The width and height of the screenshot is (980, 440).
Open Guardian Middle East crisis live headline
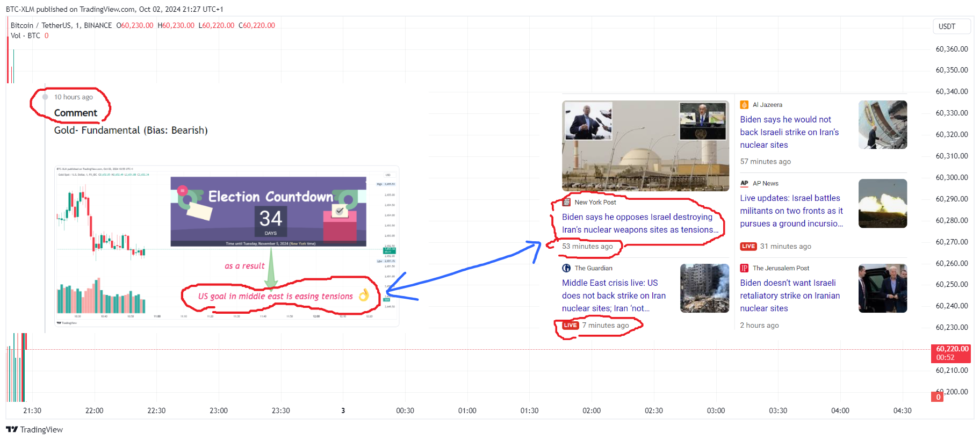(614, 295)
